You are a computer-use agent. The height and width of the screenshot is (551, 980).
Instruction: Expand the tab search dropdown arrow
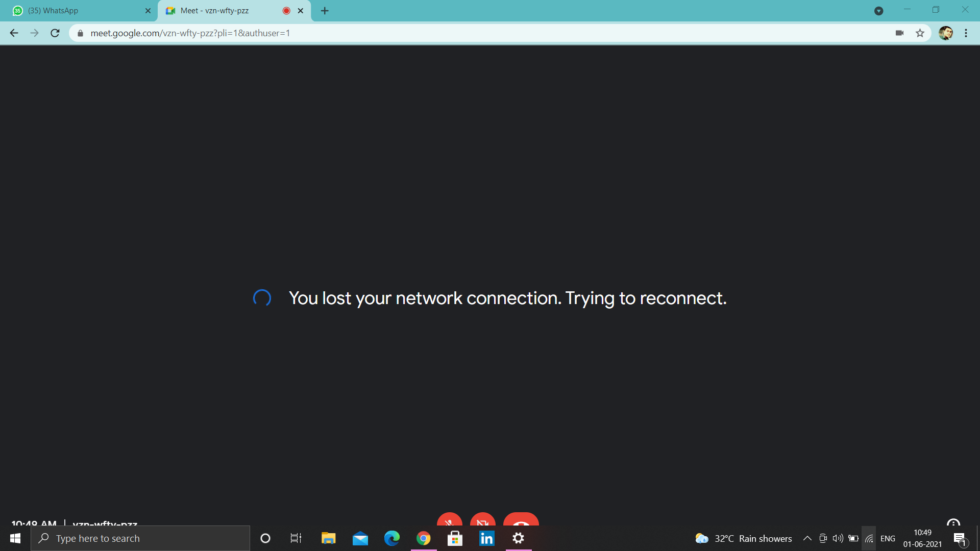pos(878,11)
